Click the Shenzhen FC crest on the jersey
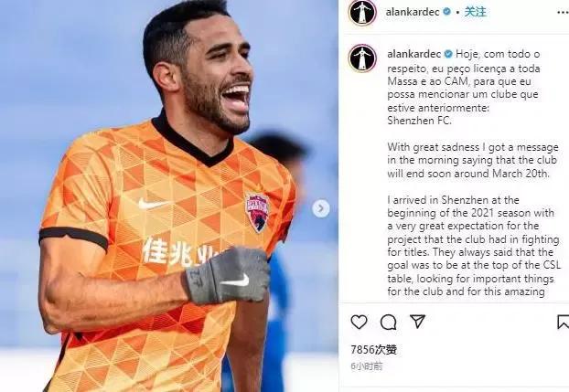Screen dimensions: 569x392 [x=257, y=213]
